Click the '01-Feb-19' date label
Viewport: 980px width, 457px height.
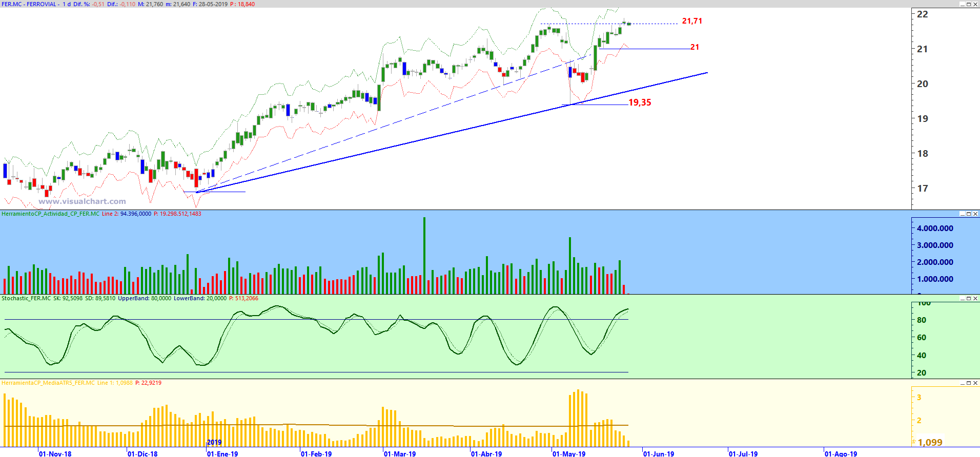click(316, 454)
